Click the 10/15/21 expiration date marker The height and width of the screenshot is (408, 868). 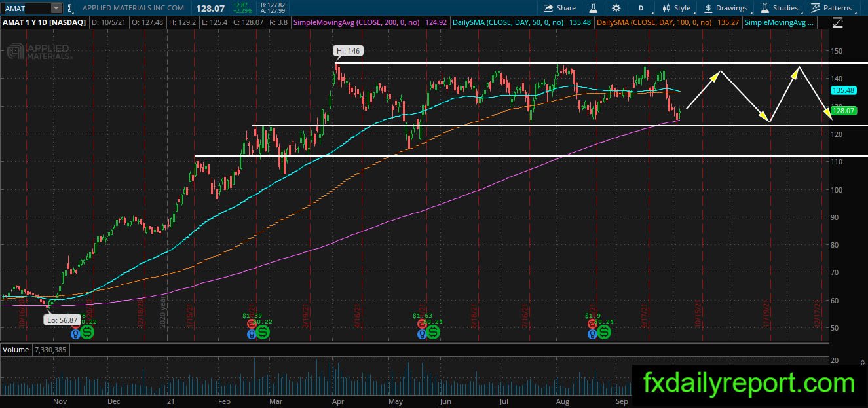point(699,314)
